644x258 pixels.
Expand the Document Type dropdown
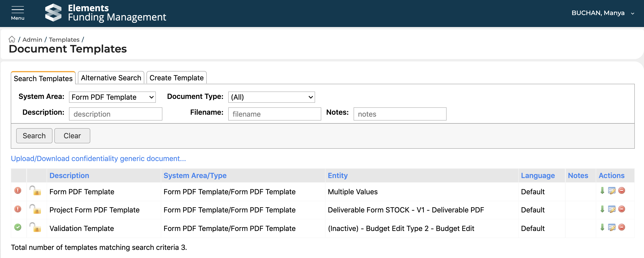[x=271, y=97]
